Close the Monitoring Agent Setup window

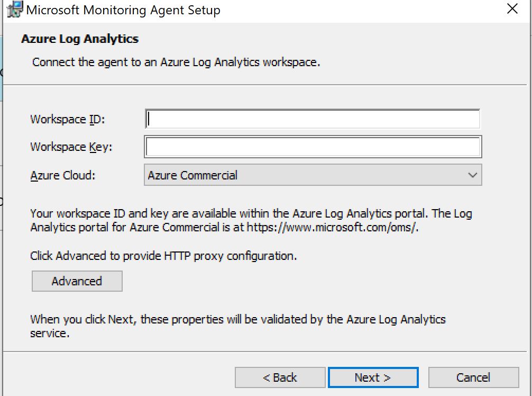[x=511, y=9]
